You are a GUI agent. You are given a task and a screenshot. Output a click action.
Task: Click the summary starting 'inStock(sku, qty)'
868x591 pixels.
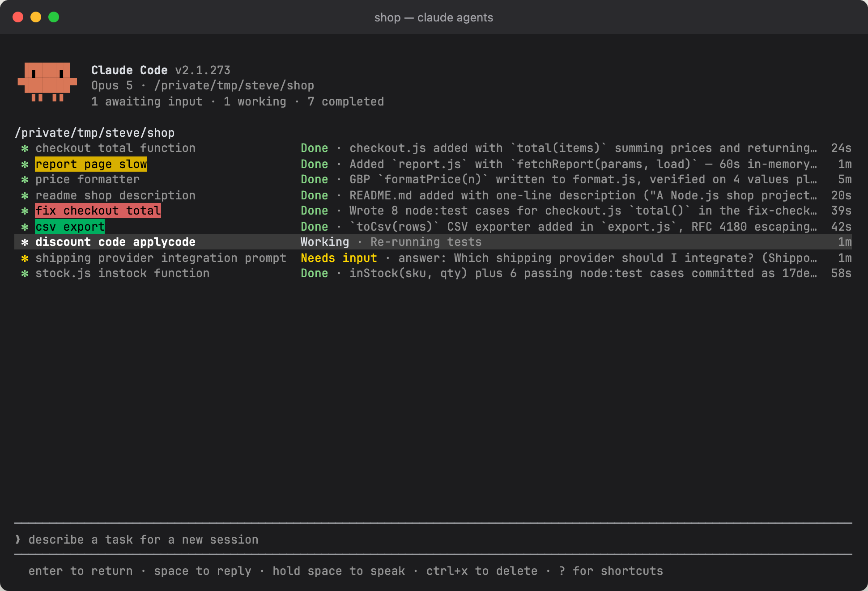[583, 274]
